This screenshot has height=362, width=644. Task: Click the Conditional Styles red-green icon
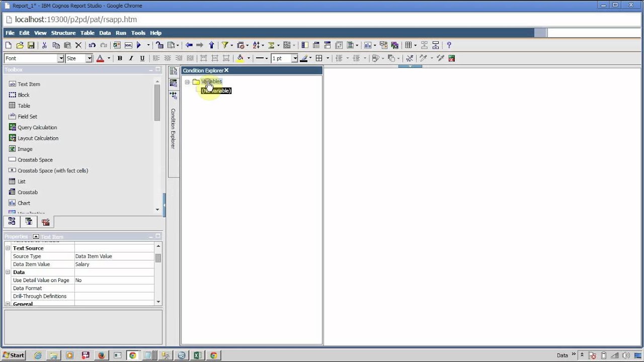point(452,58)
